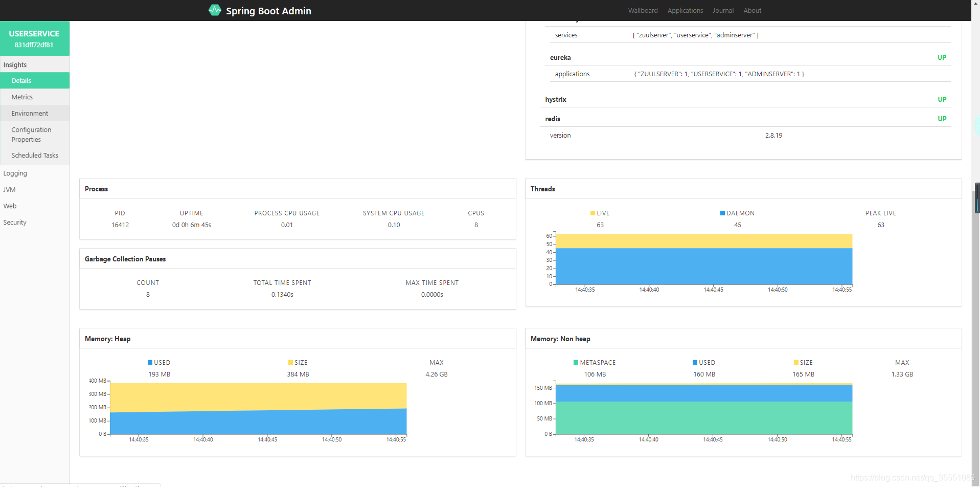Open the Applications navigation link
980x487 pixels.
click(x=685, y=11)
